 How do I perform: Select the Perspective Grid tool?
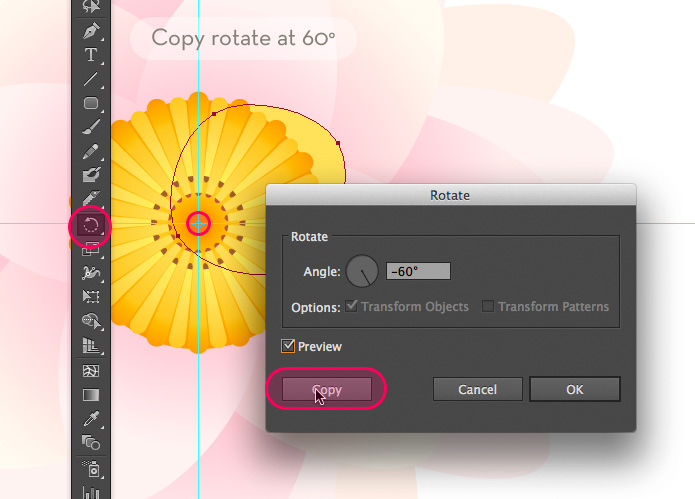click(91, 345)
